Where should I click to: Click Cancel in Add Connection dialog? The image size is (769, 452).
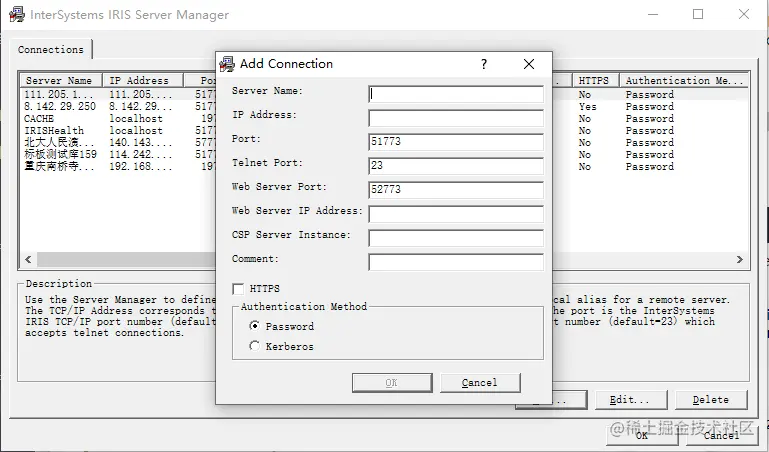click(480, 383)
